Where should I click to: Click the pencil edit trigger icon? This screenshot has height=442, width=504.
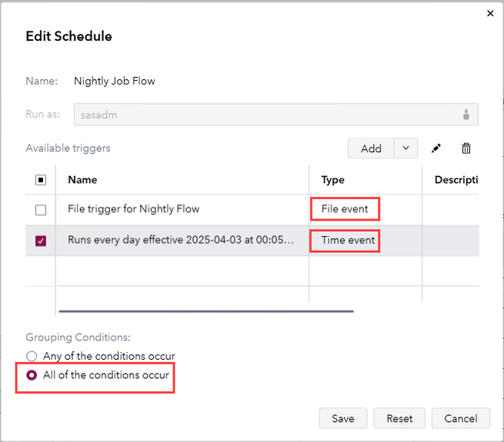(x=437, y=148)
